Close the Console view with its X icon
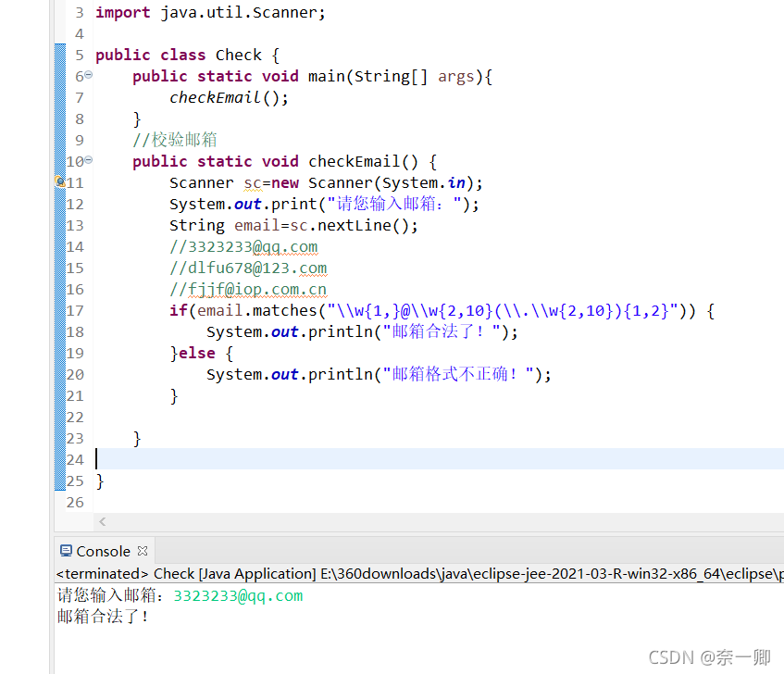Screen dimensions: 784x674 pyautogui.click(x=143, y=551)
